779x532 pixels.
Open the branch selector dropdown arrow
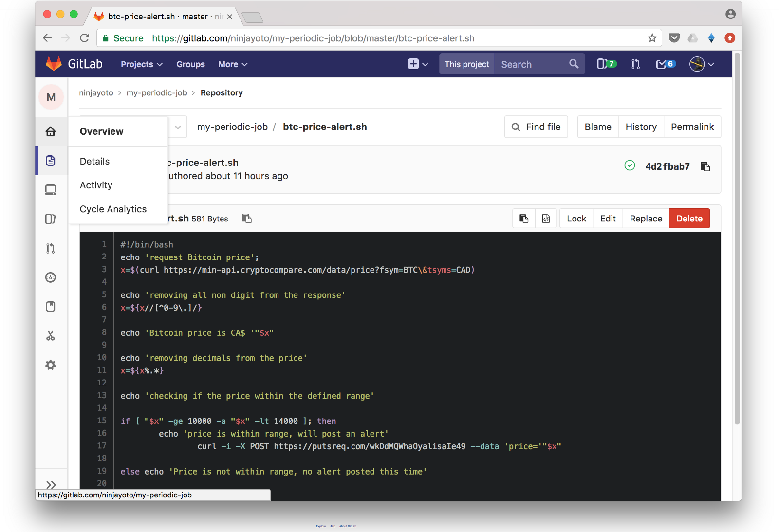click(178, 127)
